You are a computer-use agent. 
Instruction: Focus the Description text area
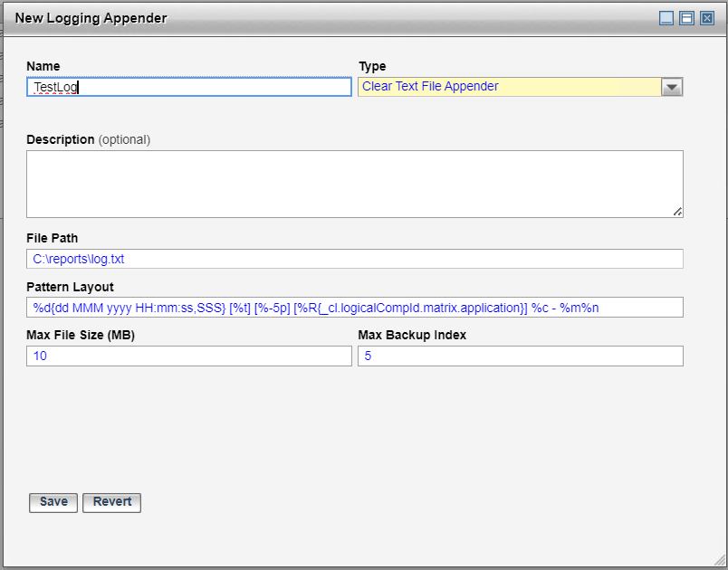tap(354, 184)
